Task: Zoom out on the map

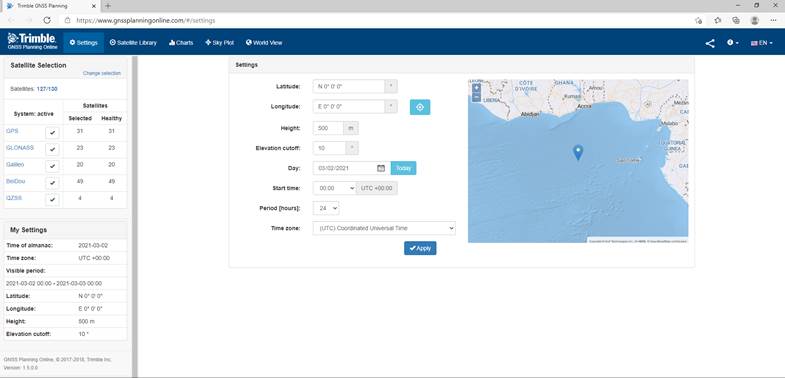Action: point(476,96)
